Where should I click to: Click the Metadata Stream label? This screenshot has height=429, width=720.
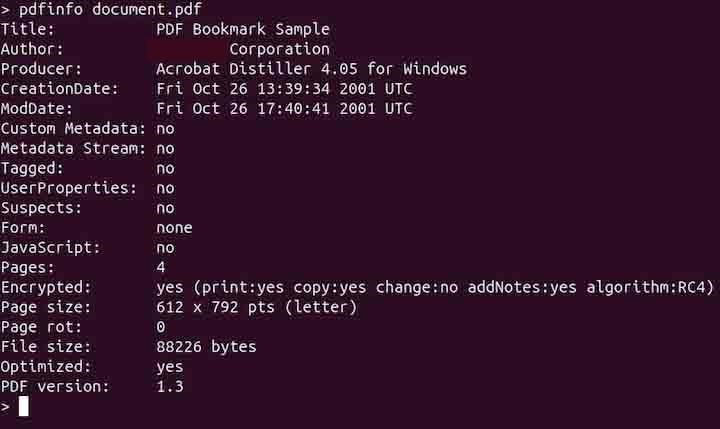tap(72, 148)
